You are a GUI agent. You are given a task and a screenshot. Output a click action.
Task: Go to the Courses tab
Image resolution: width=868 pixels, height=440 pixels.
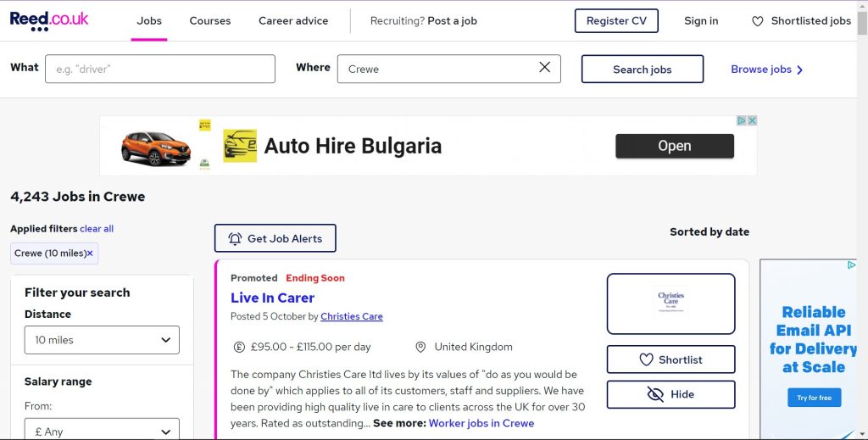[210, 21]
